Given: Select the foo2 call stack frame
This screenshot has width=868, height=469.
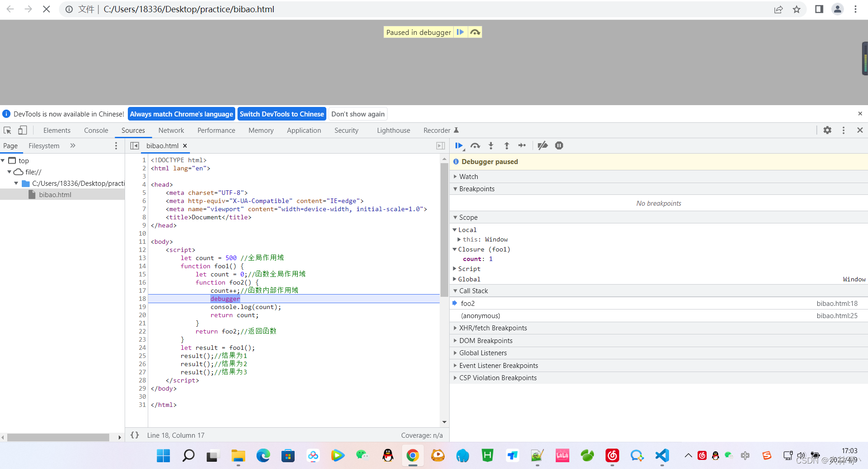Looking at the screenshot, I should click(659, 304).
